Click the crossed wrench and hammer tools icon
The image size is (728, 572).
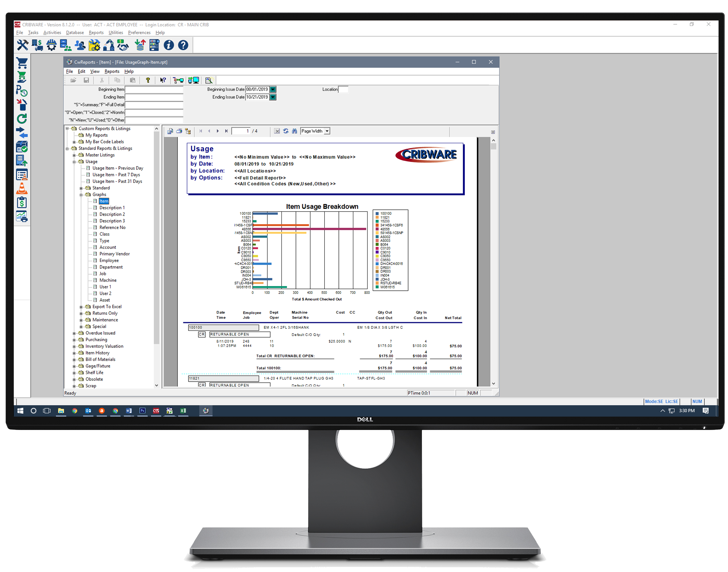coord(22,45)
